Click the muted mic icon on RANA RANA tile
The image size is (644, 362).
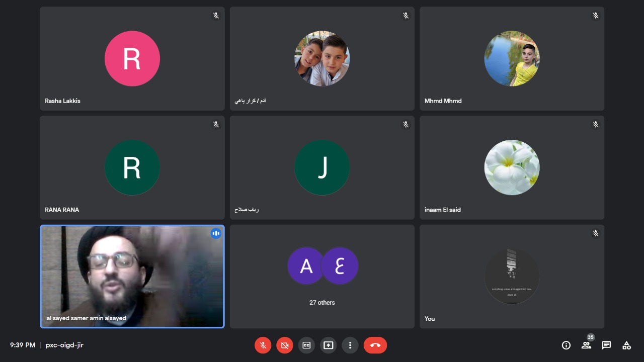point(216,124)
